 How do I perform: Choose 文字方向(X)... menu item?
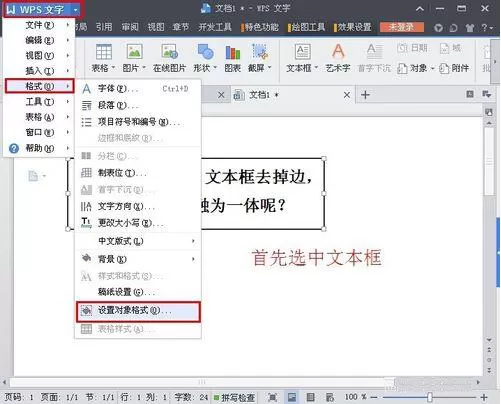(x=138, y=206)
